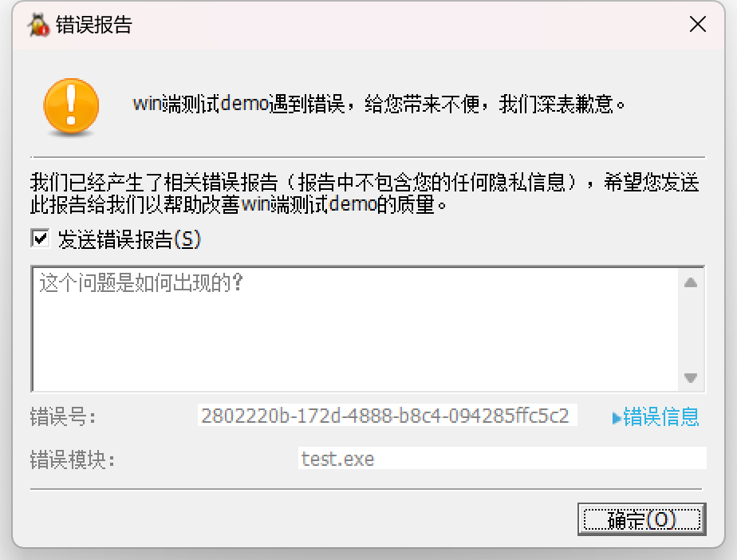Viewport: 737px width, 560px height.
Task: Click the 错误报告 title text
Action: point(93,25)
